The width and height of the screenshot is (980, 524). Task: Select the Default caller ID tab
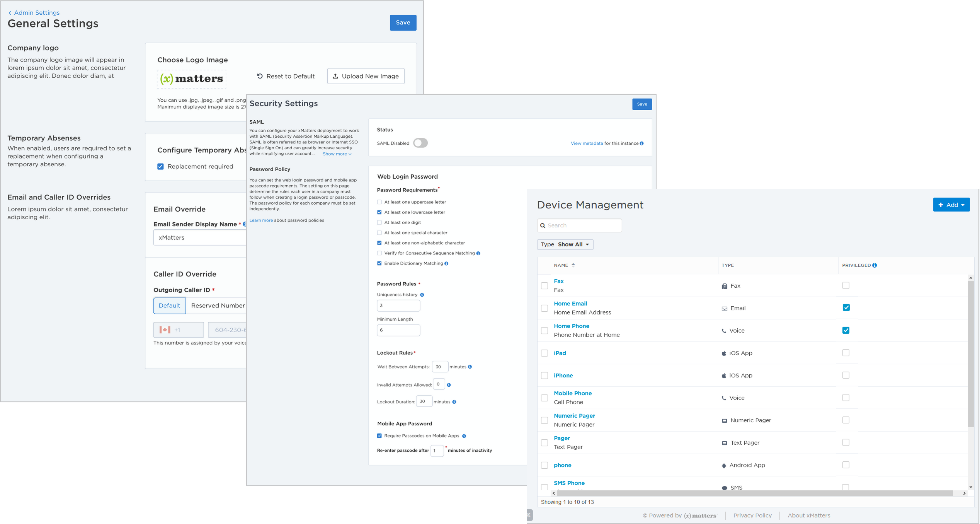(169, 306)
